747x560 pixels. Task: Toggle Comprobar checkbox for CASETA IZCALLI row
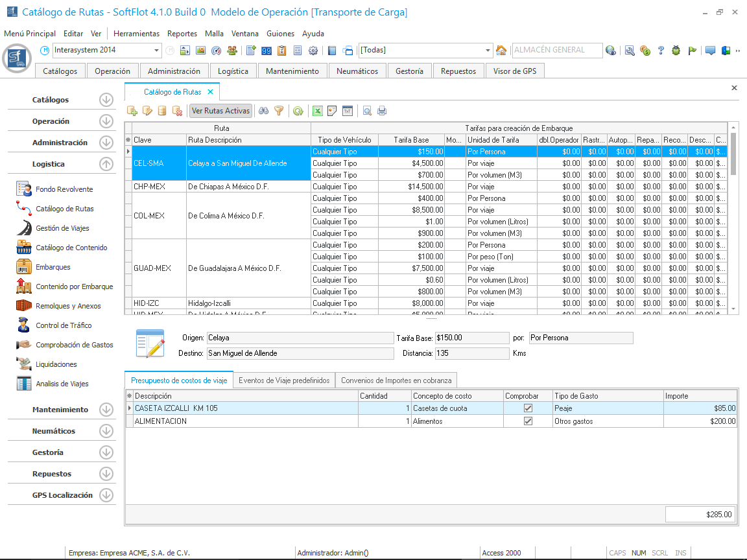pos(528,408)
